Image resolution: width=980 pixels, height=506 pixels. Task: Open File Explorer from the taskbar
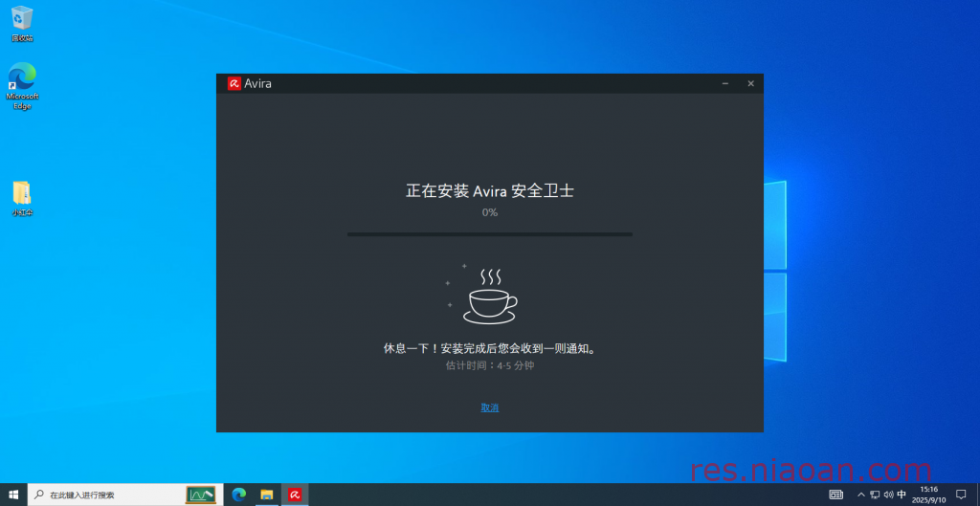(267, 495)
